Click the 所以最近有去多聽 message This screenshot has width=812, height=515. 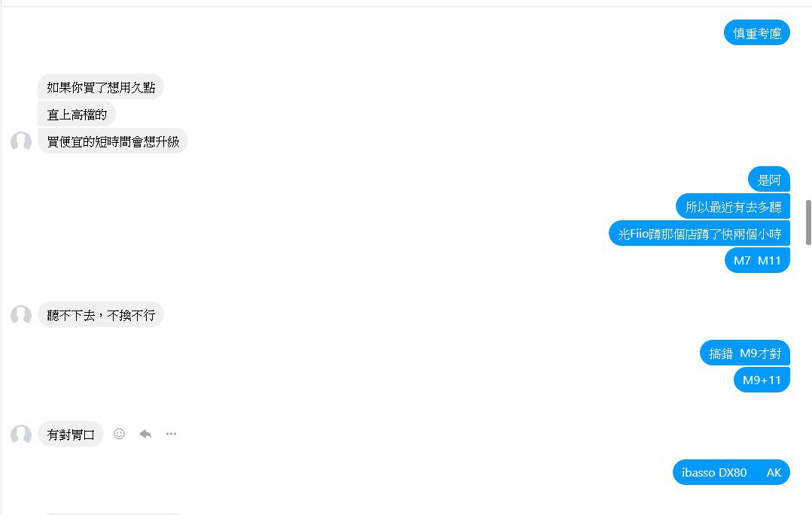(733, 207)
